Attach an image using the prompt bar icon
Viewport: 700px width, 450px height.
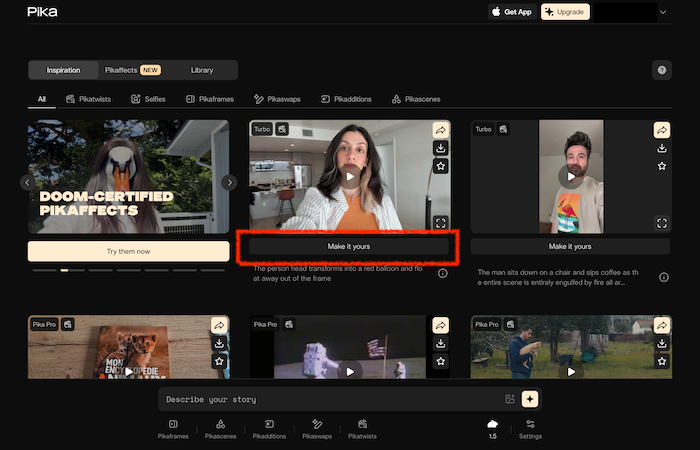(x=510, y=399)
